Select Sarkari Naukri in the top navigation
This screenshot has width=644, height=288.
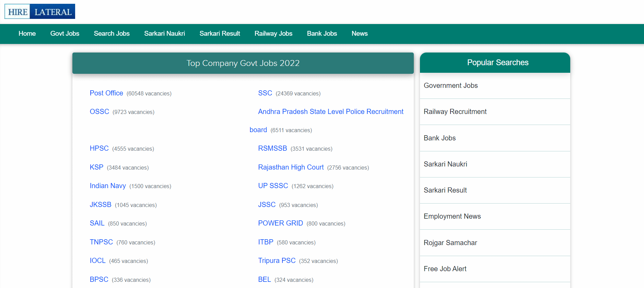(165, 34)
